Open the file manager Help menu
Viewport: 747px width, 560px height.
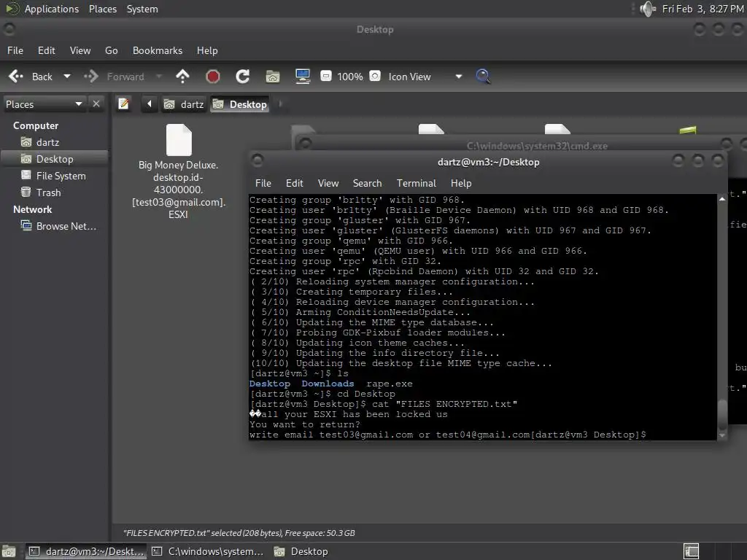(x=207, y=50)
